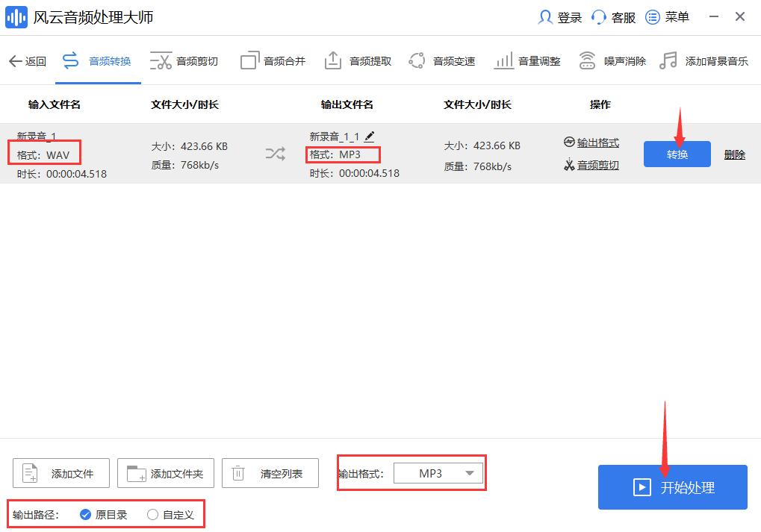Click the swap arrows icon in the file row

[275, 151]
